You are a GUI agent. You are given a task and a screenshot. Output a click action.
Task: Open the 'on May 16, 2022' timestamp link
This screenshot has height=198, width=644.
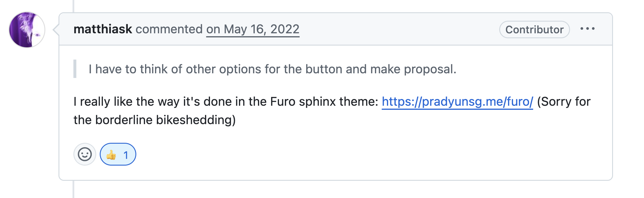253,29
